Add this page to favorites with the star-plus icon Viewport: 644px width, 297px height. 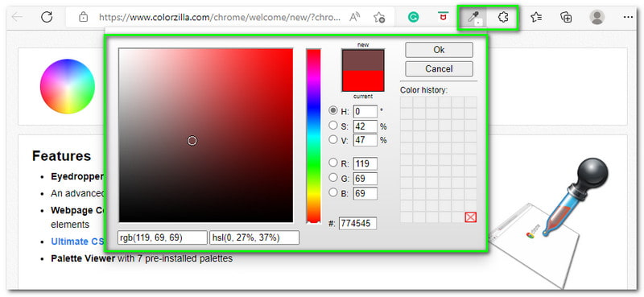[x=379, y=17]
